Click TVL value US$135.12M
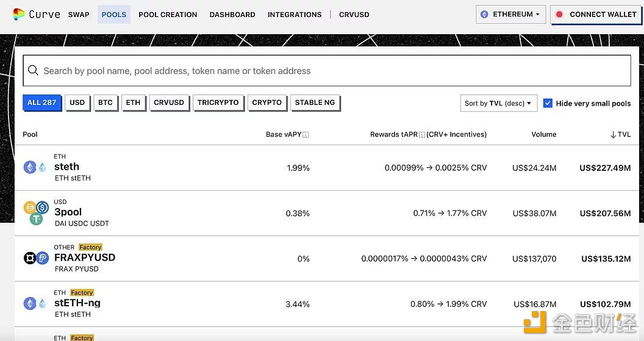 point(606,259)
